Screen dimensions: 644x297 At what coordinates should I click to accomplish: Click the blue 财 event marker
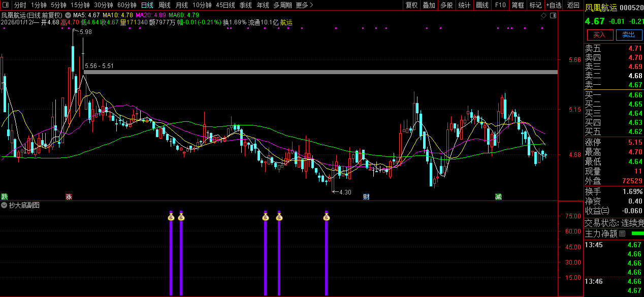pos(366,196)
